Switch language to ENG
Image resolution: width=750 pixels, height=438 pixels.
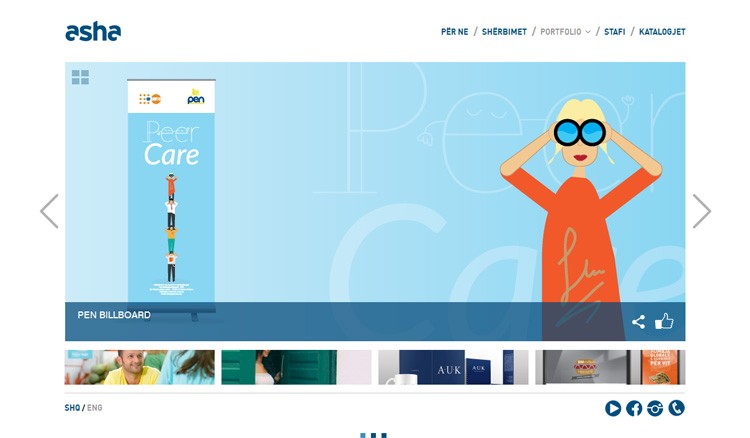tap(95, 408)
